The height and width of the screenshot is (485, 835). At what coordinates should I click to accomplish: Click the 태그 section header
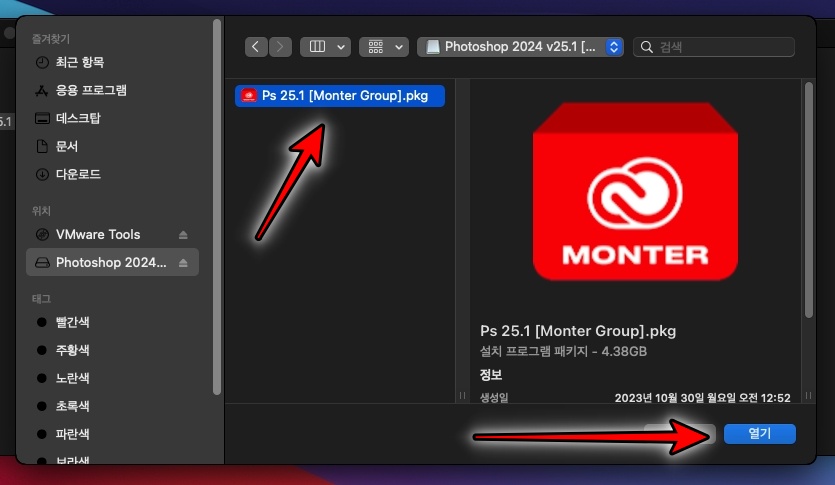point(41,299)
